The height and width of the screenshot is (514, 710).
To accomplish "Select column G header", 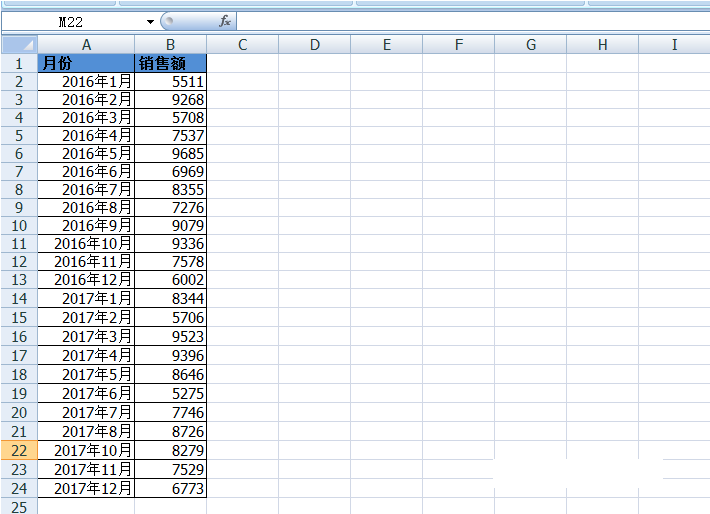I will coord(530,44).
